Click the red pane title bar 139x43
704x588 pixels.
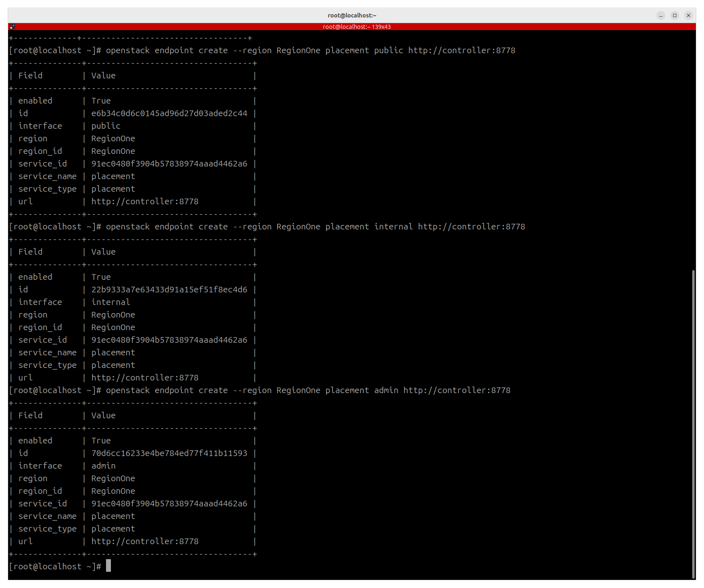[352, 27]
